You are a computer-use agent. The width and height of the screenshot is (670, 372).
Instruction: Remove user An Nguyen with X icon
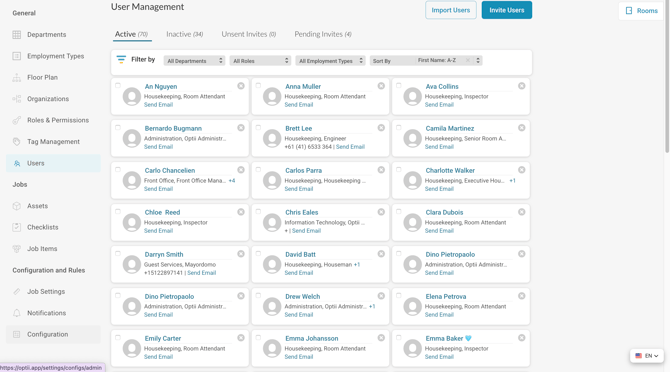241,86
